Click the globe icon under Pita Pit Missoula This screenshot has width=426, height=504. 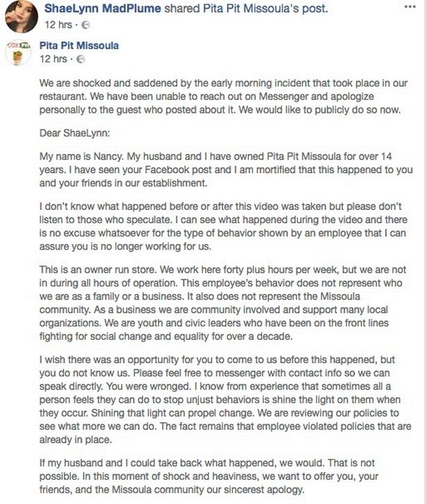pos(80,59)
